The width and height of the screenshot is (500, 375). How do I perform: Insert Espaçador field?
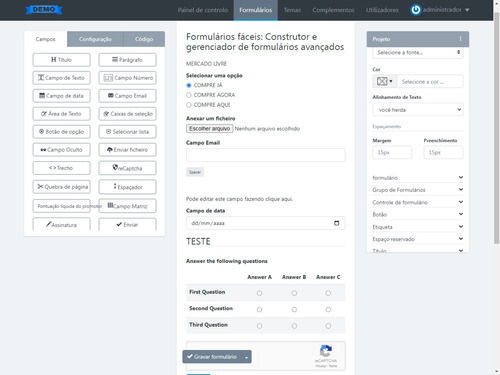pyautogui.click(x=127, y=187)
